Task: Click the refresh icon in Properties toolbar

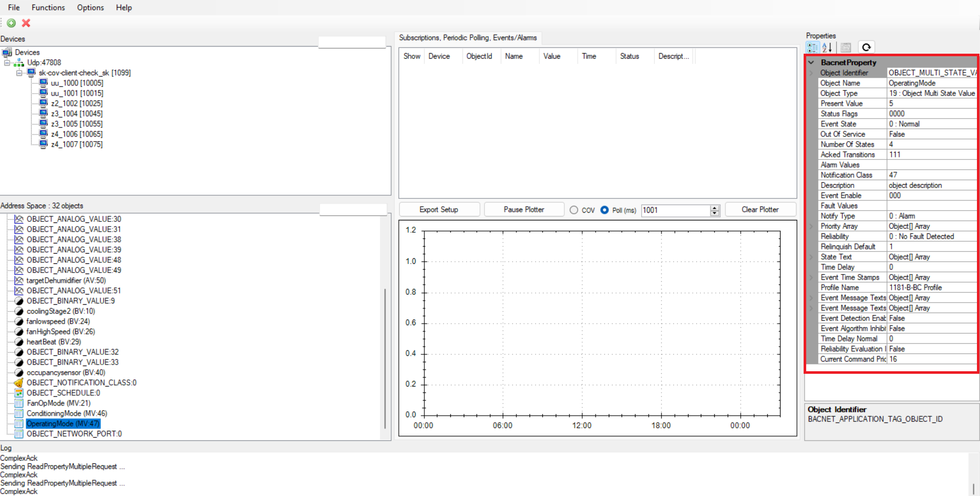Action: 866,48
